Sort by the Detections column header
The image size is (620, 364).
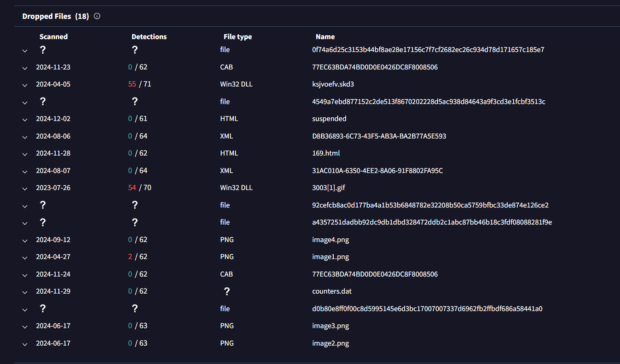149,37
